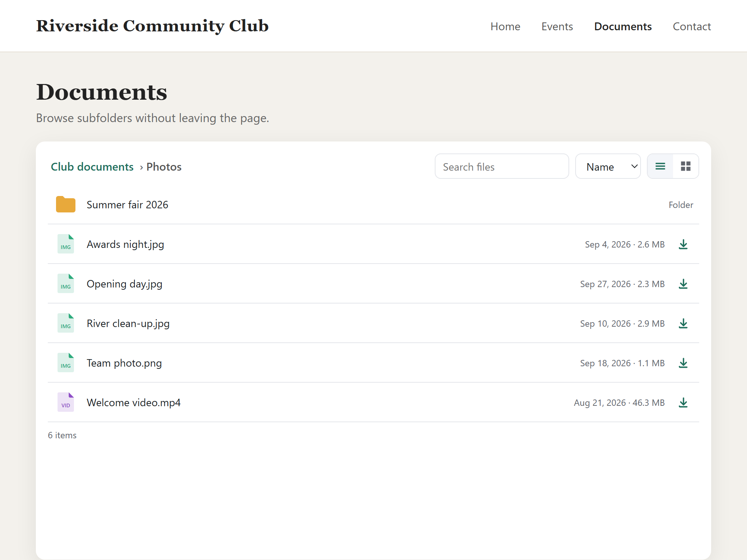Click the IMG icon for River clean-up.jpg
The width and height of the screenshot is (747, 560).
(66, 323)
